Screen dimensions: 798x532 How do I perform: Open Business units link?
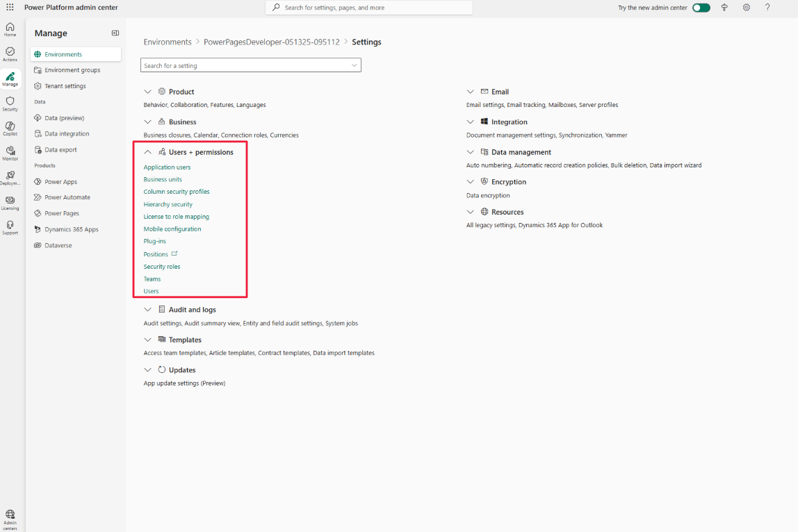[x=163, y=180]
